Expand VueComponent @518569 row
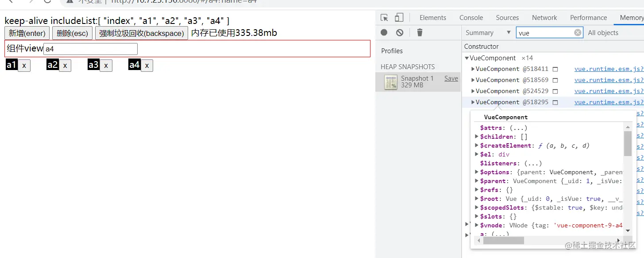Image resolution: width=644 pixels, height=258 pixels. point(473,80)
